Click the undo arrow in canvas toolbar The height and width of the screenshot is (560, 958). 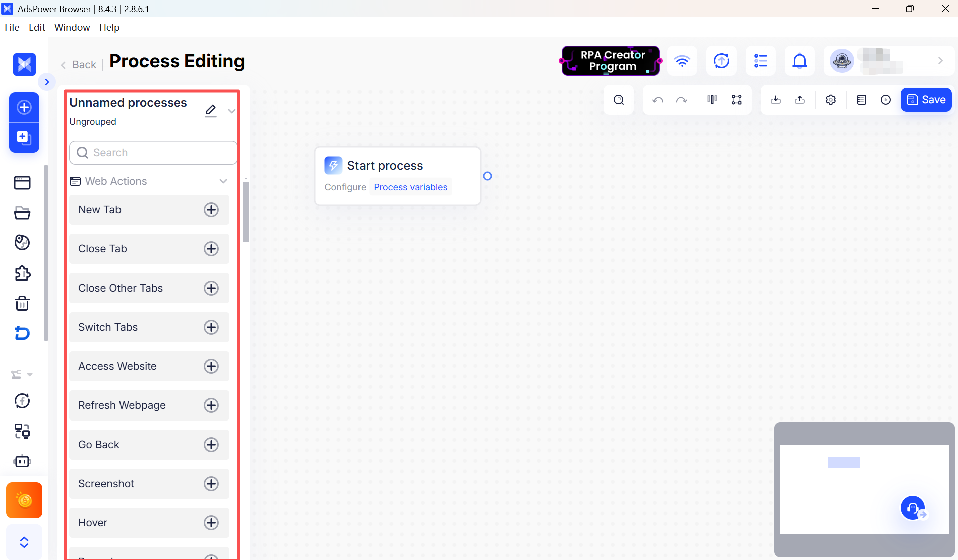pyautogui.click(x=658, y=100)
